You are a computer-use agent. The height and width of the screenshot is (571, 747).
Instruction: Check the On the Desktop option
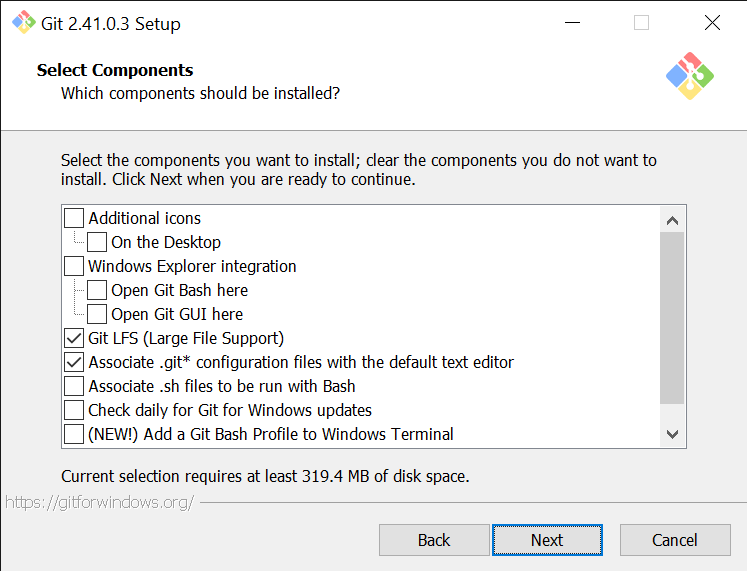(97, 242)
